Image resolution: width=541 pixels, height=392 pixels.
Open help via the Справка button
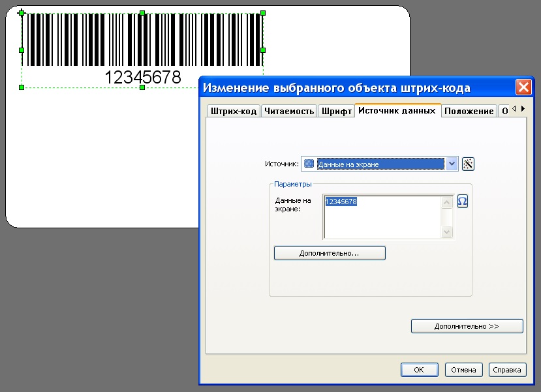[x=507, y=370]
